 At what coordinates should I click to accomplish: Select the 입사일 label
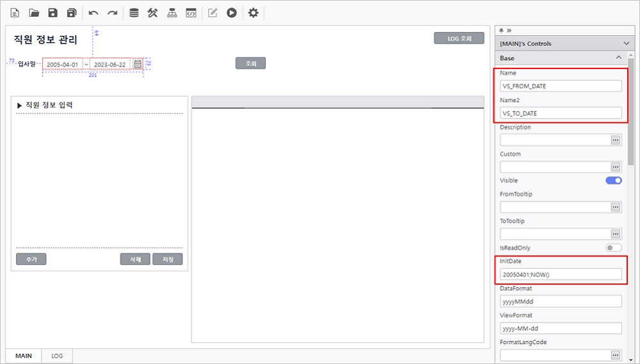point(26,64)
